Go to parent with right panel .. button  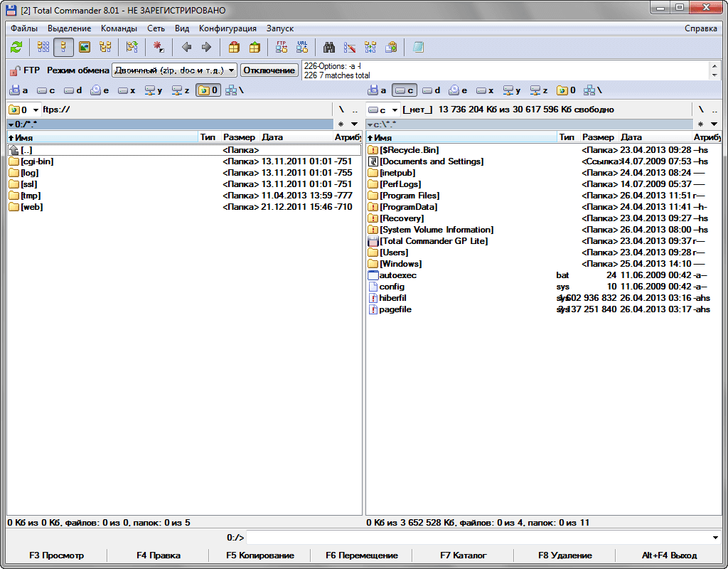point(714,110)
